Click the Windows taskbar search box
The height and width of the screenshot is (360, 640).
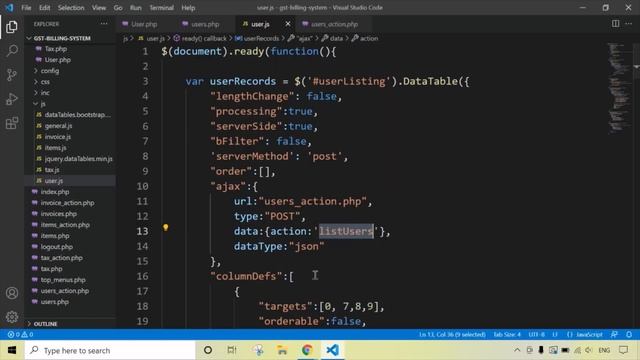pyautogui.click(x=110, y=350)
